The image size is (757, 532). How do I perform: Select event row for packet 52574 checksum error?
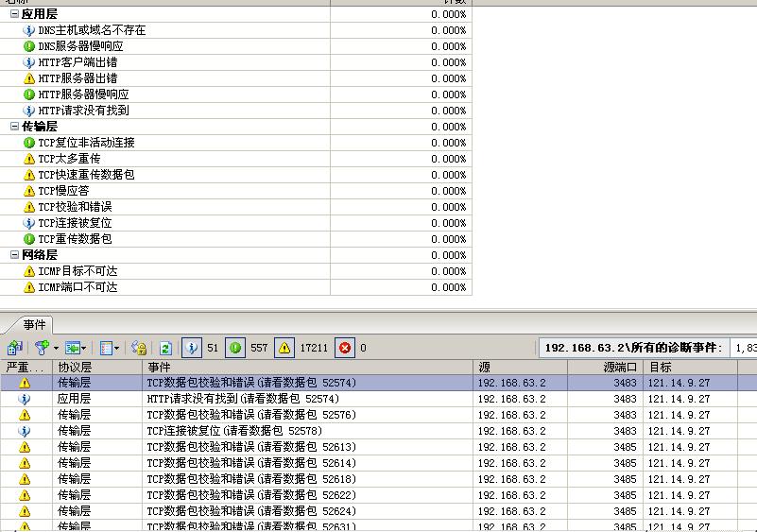378,383
